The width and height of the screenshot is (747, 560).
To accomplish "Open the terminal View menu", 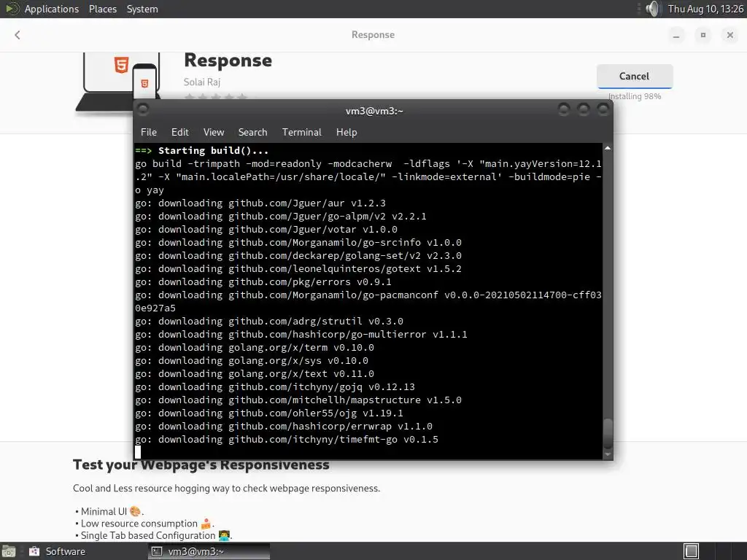I will point(214,133).
